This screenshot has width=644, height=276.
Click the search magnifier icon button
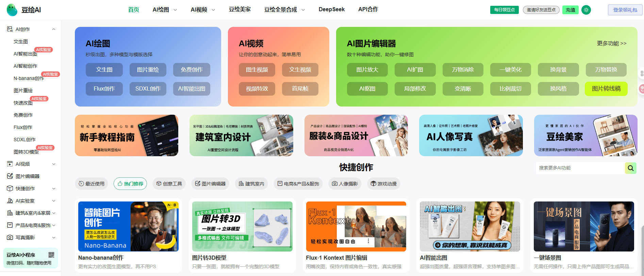pyautogui.click(x=630, y=168)
